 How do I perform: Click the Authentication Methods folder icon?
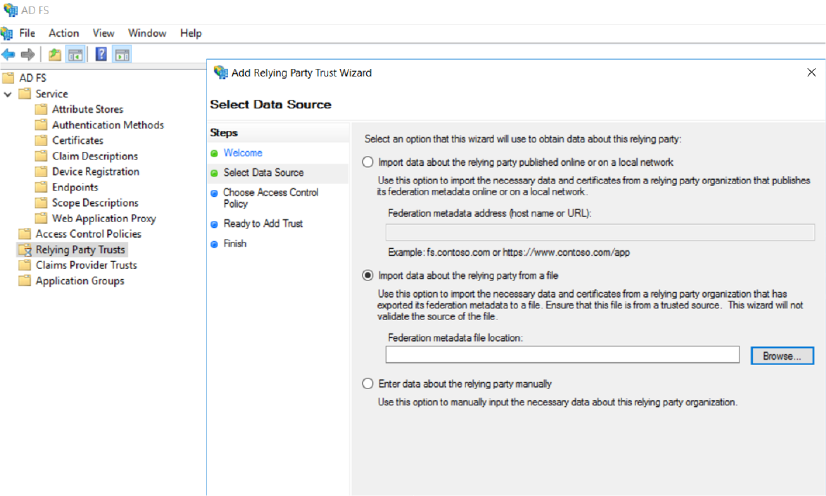pyautogui.click(x=41, y=125)
